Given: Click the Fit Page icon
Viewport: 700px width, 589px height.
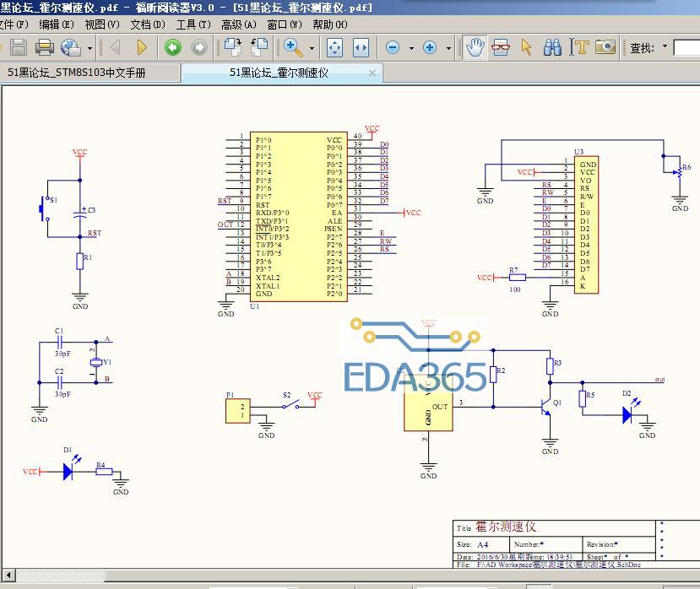Looking at the screenshot, I should pyautogui.click(x=334, y=47).
